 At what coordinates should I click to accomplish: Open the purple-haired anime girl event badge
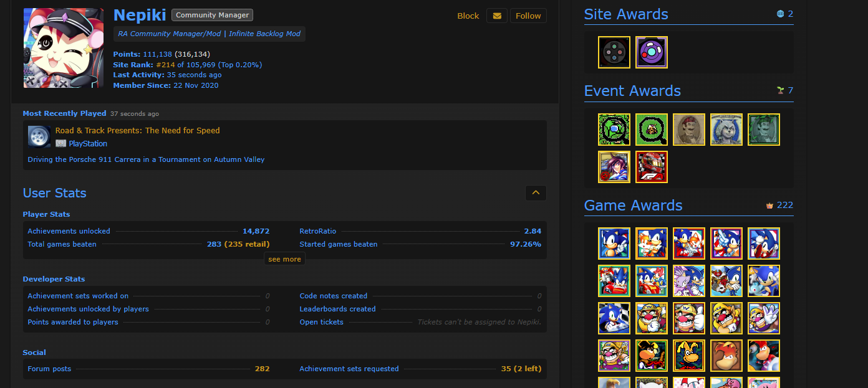[614, 167]
